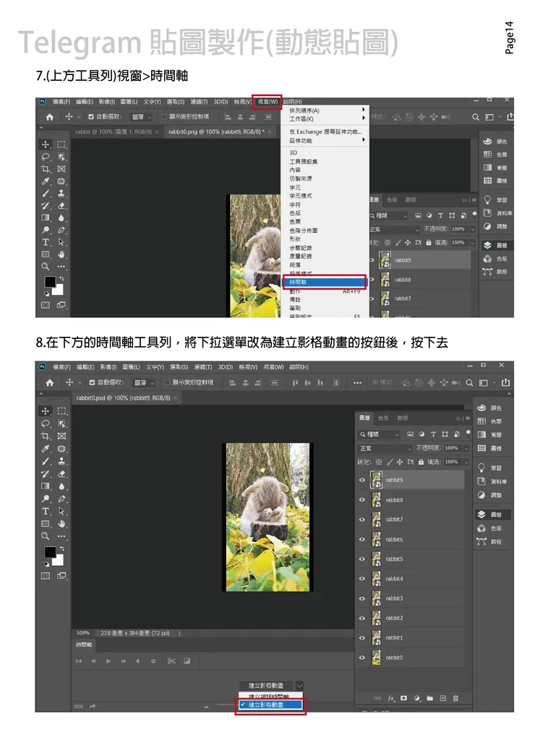Open the layer kind filter dropdown in lower screenshot
The image size is (535, 756).
[379, 434]
